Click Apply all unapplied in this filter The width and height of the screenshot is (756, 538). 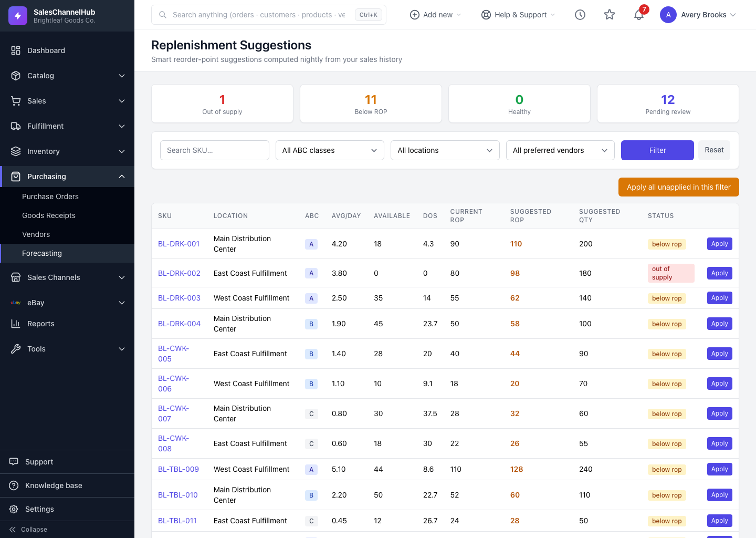[x=678, y=187]
